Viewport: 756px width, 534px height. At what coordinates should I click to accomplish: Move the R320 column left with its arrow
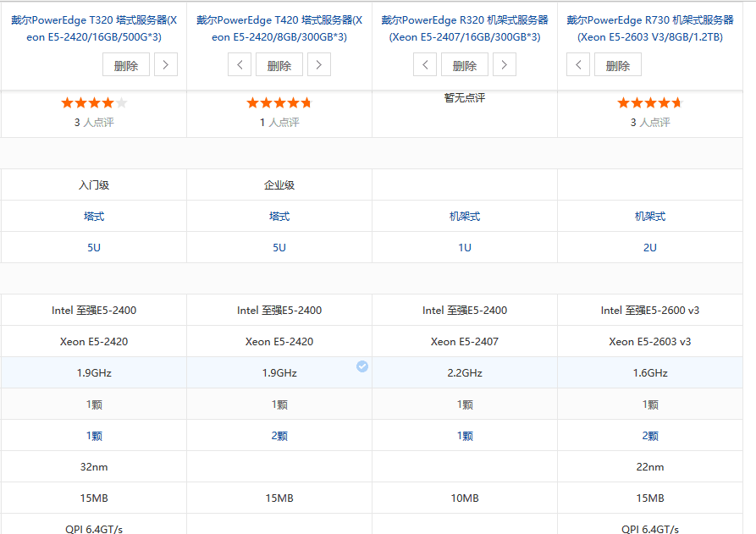pos(425,64)
